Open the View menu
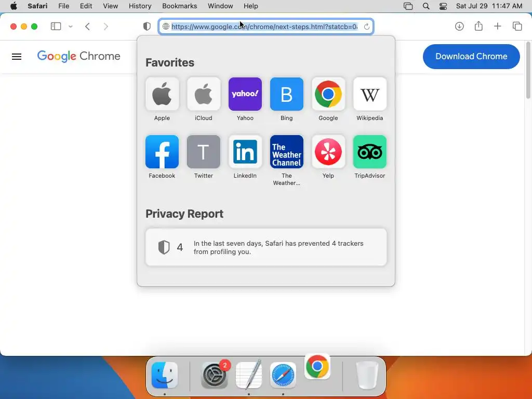 (111, 6)
